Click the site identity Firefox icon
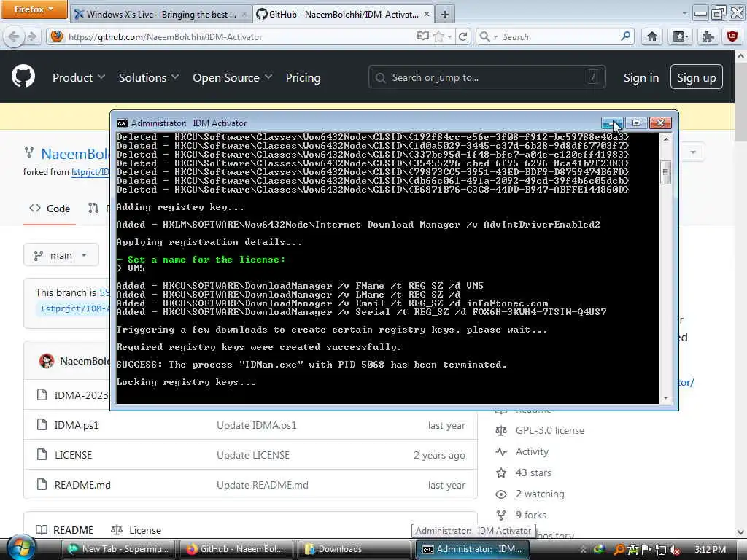 [x=57, y=36]
